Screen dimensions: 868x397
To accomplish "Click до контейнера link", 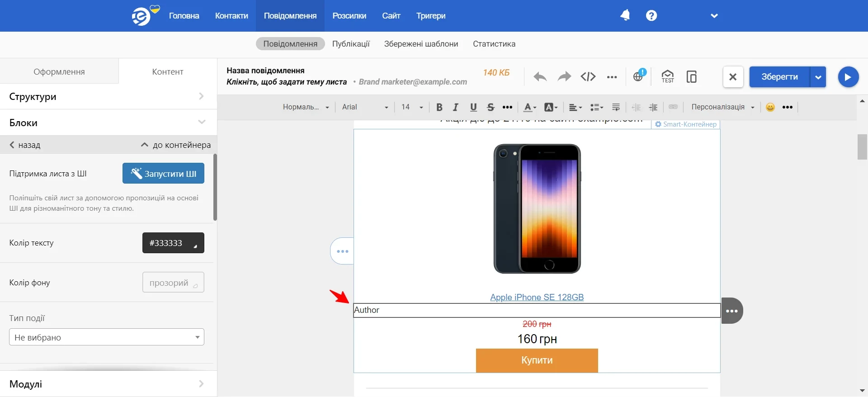I will (x=176, y=145).
